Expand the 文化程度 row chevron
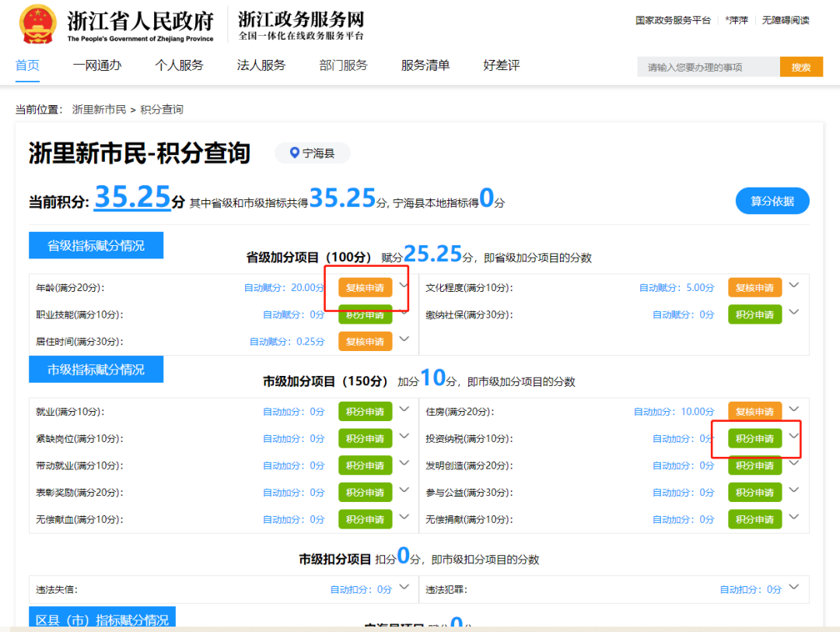The width and height of the screenshot is (840, 632). point(793,286)
